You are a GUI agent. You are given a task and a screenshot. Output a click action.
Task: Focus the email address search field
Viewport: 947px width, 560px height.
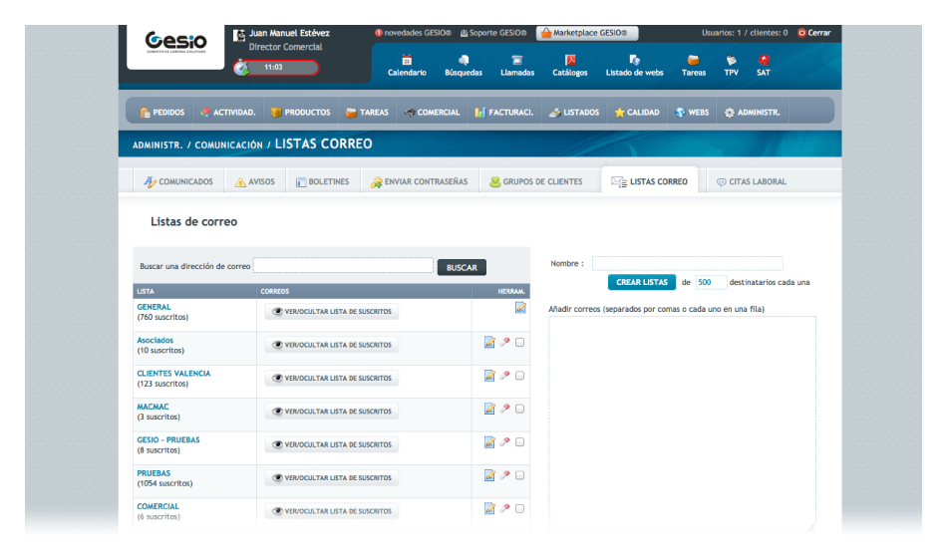point(343,265)
